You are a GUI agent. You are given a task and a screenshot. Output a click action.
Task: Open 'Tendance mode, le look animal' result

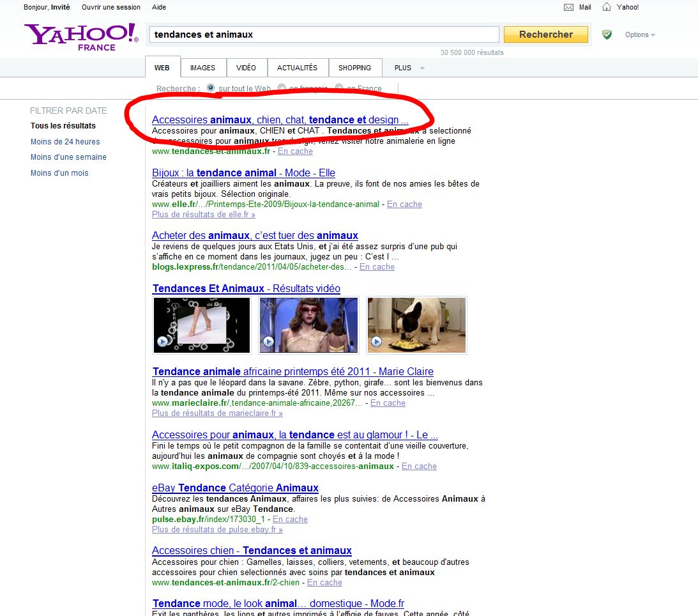click(278, 603)
